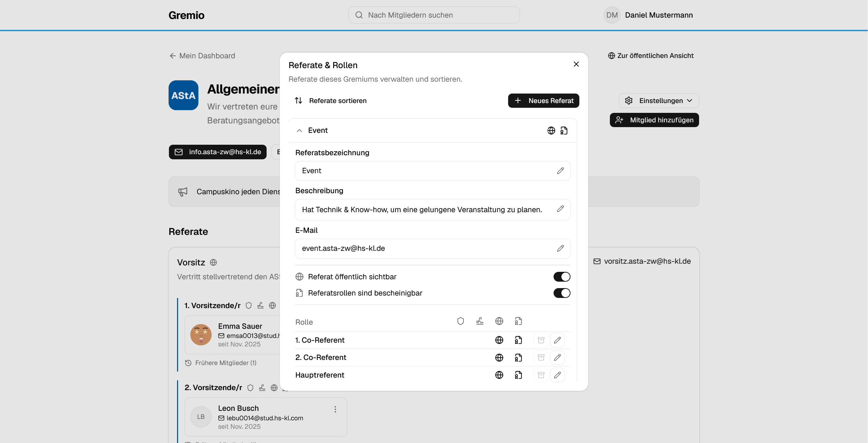
Task: Toggle Referat öffentlich sichtbar switch
Action: [562, 277]
